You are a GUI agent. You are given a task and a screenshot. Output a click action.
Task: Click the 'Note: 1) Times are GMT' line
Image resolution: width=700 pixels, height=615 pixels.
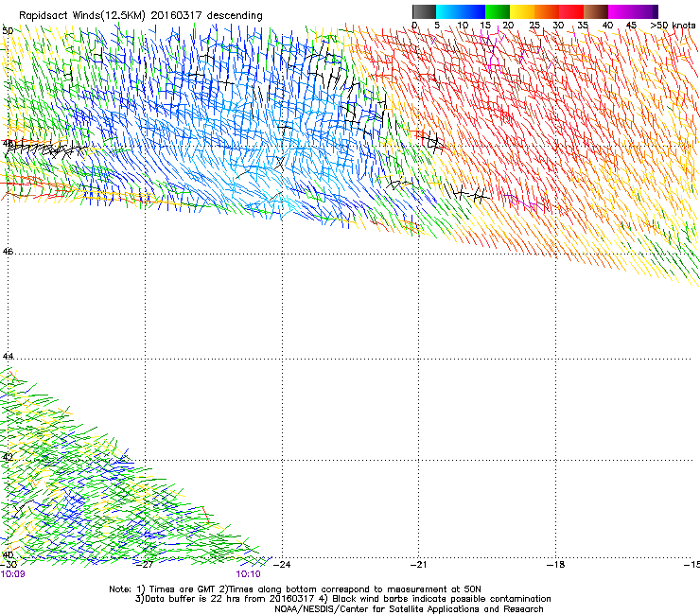click(x=295, y=589)
